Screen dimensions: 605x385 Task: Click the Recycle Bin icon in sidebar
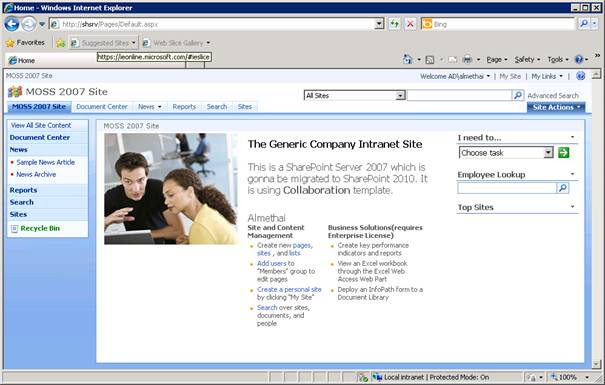click(x=14, y=228)
